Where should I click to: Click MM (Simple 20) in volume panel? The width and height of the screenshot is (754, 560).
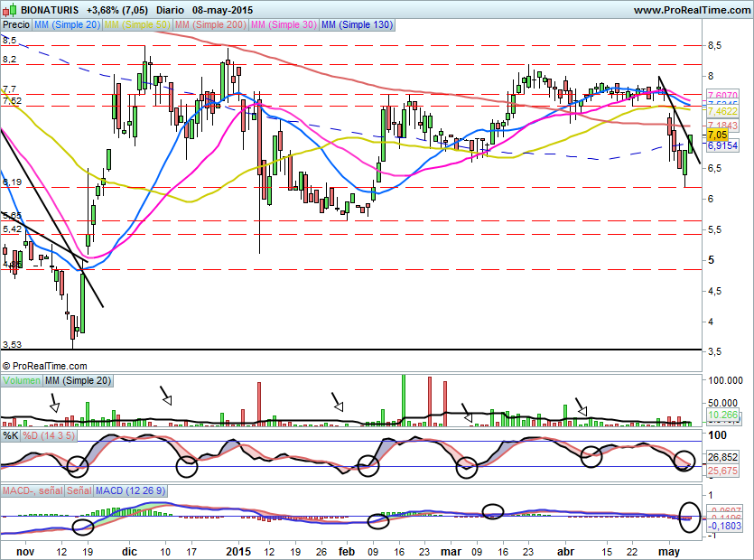click(78, 380)
